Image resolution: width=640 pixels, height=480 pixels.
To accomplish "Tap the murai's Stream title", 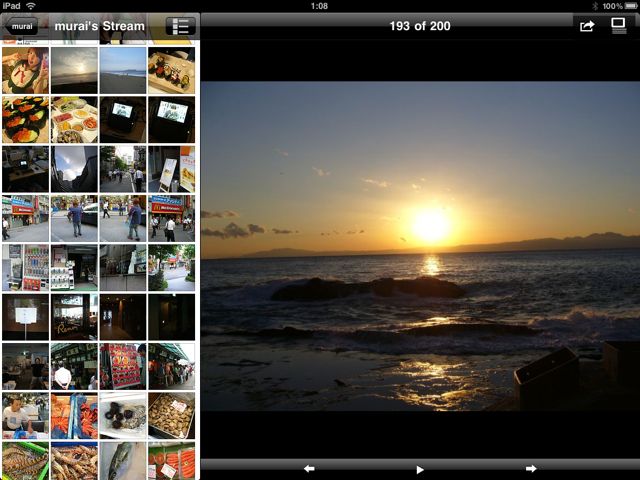I will coord(100,26).
